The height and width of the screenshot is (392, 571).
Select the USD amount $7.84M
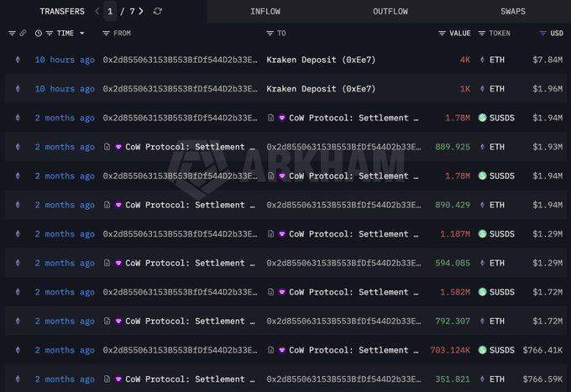547,60
